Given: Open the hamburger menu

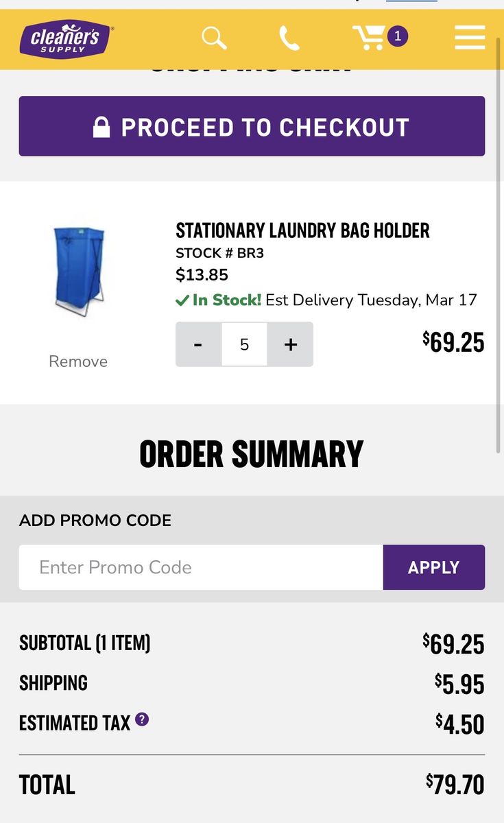Looking at the screenshot, I should click(470, 38).
